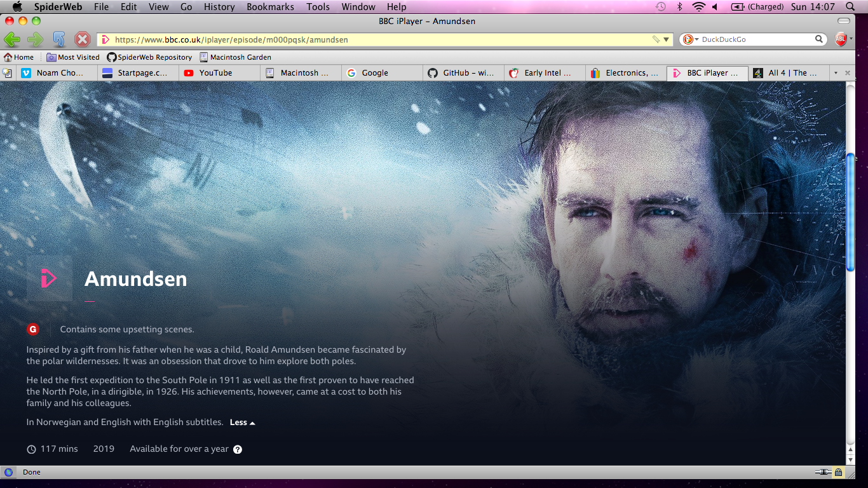Open the Adblock ABP icon menu
The width and height of the screenshot is (868, 488).
point(841,39)
